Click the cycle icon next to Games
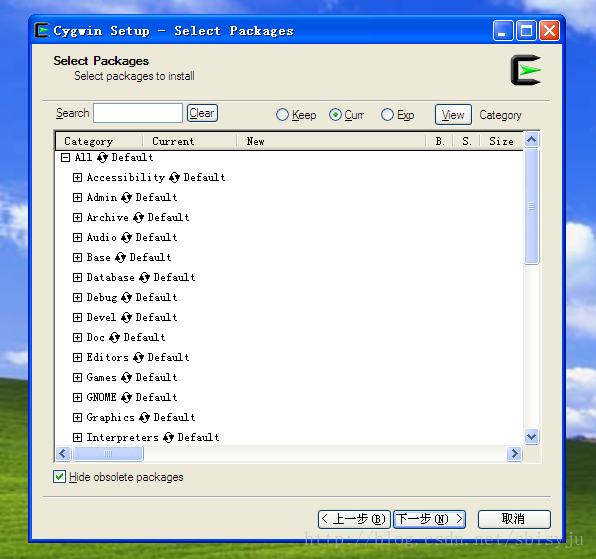Image resolution: width=596 pixels, height=559 pixels. 126,377
